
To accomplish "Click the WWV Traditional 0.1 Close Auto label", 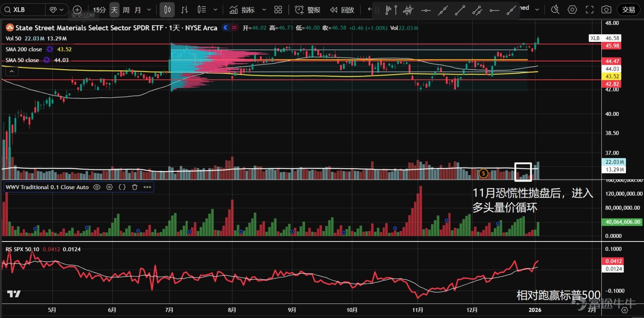I will pyautogui.click(x=47, y=187).
